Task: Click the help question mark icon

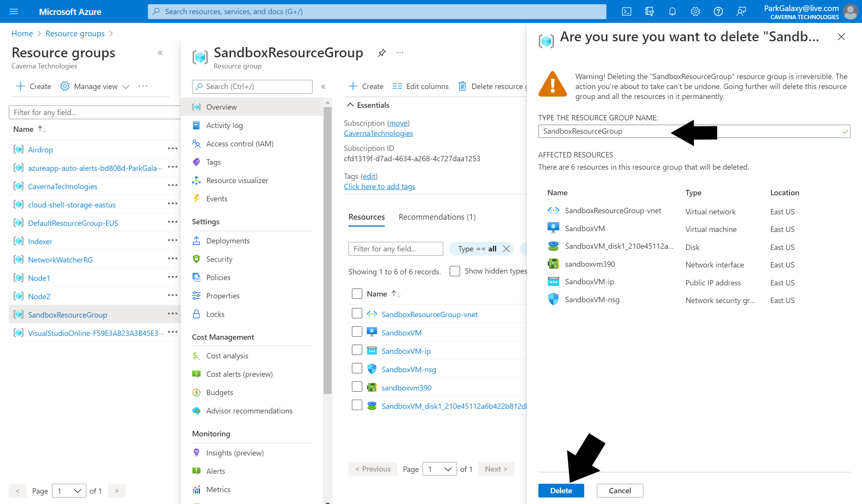Action: [x=718, y=11]
